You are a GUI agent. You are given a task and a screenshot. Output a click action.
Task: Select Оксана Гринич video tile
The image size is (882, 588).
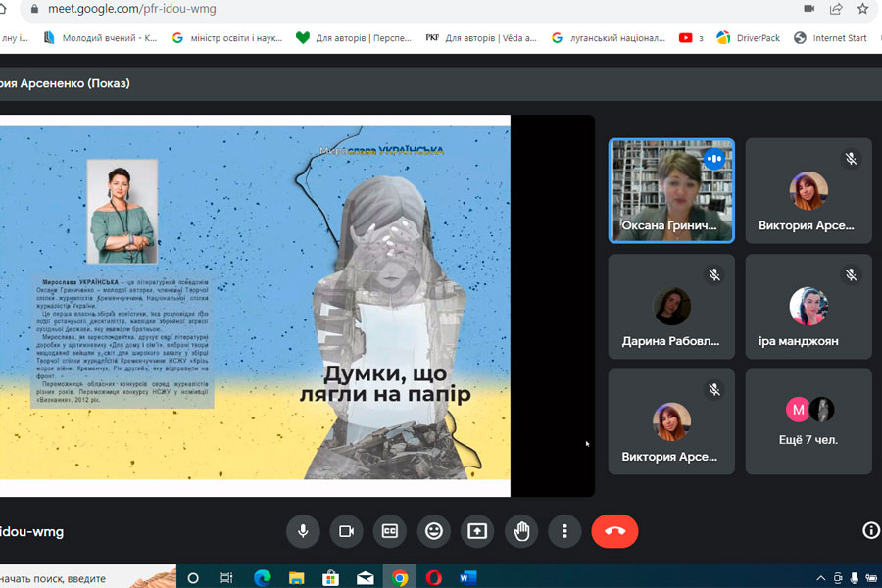pyautogui.click(x=671, y=190)
